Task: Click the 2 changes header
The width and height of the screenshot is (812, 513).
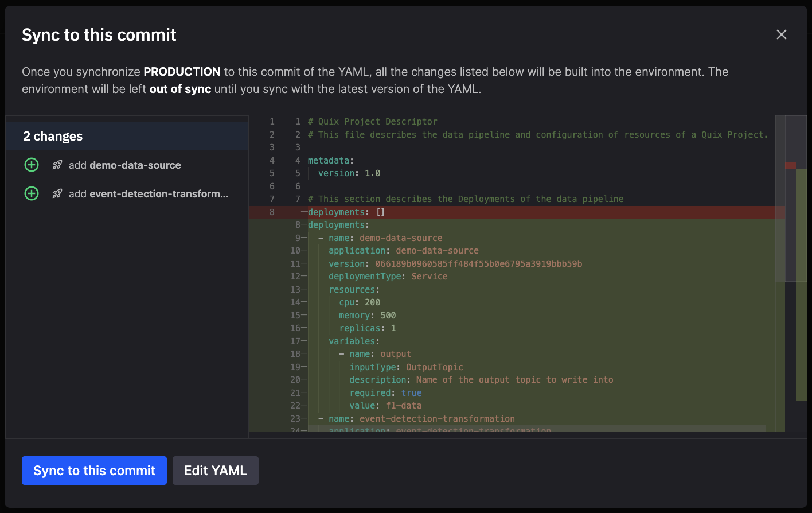Action: [53, 136]
